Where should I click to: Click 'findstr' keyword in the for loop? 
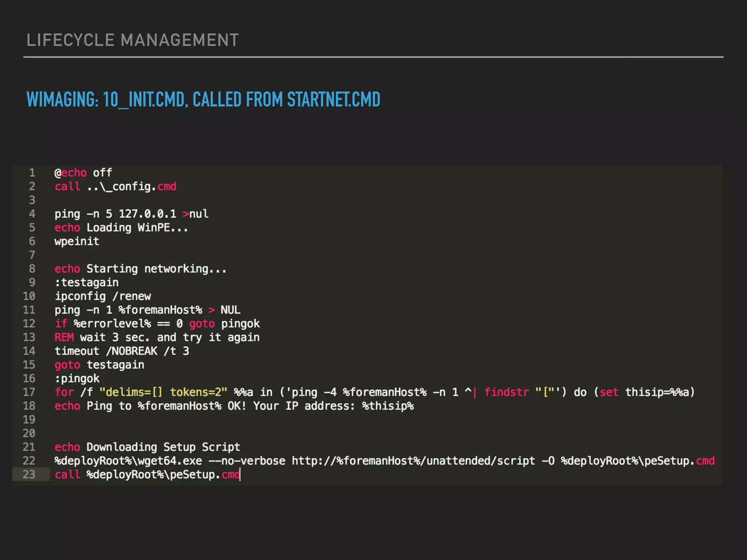point(506,392)
